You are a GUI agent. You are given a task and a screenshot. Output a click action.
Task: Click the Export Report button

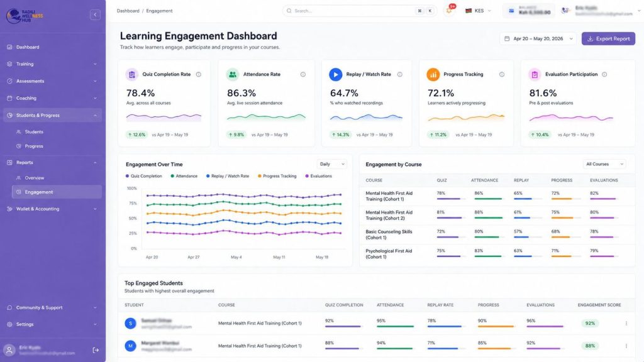pos(608,38)
